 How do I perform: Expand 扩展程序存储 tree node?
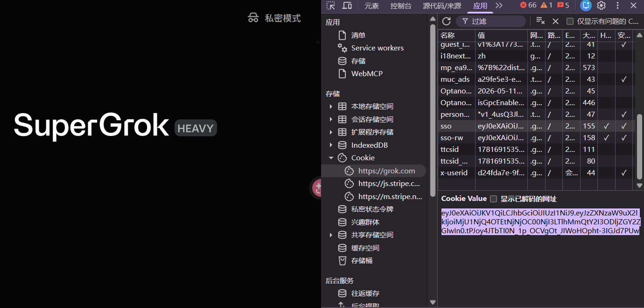pyautogui.click(x=331, y=132)
